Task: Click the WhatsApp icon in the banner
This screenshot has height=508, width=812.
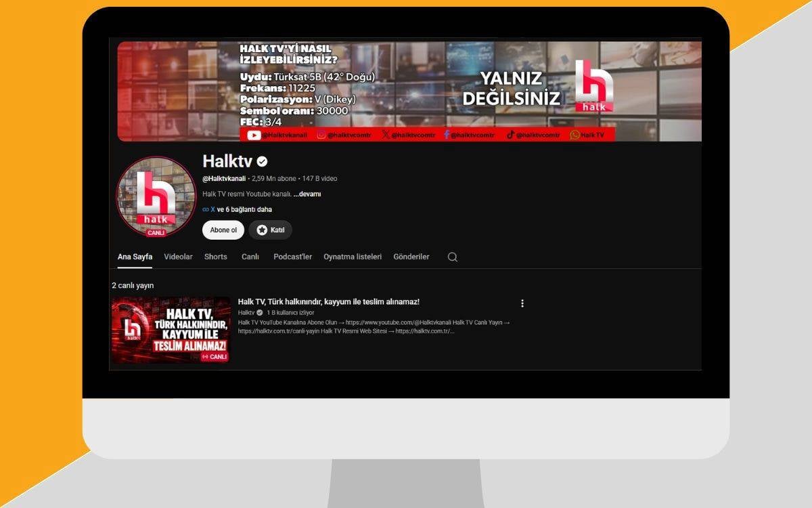Action: (x=574, y=135)
